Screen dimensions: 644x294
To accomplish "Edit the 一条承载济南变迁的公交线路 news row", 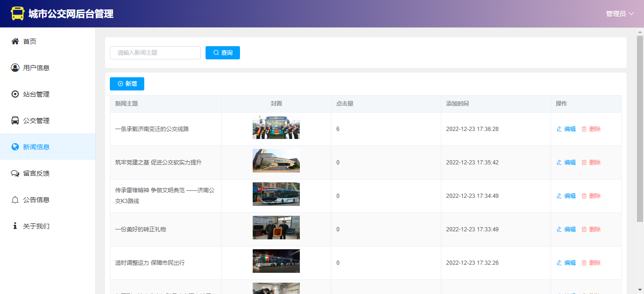I will 566,129.
